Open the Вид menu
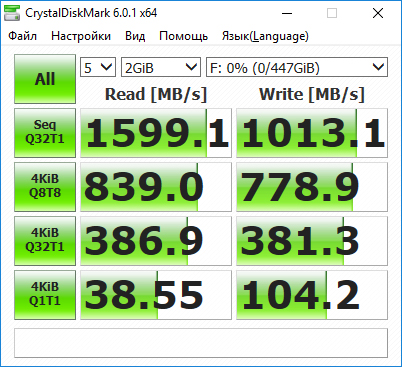 pyautogui.click(x=135, y=36)
